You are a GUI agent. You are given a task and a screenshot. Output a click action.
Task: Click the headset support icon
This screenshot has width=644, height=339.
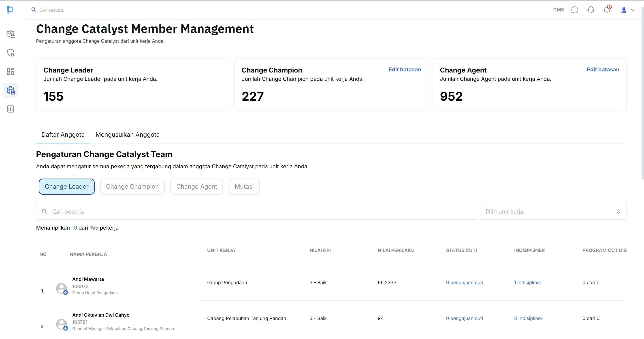coord(591,10)
